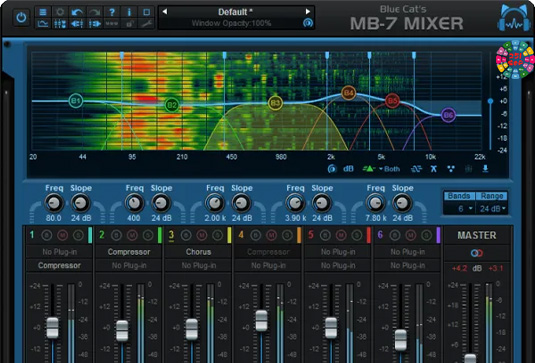
Task: Toggle bypass B on band 1
Action: click(x=47, y=235)
